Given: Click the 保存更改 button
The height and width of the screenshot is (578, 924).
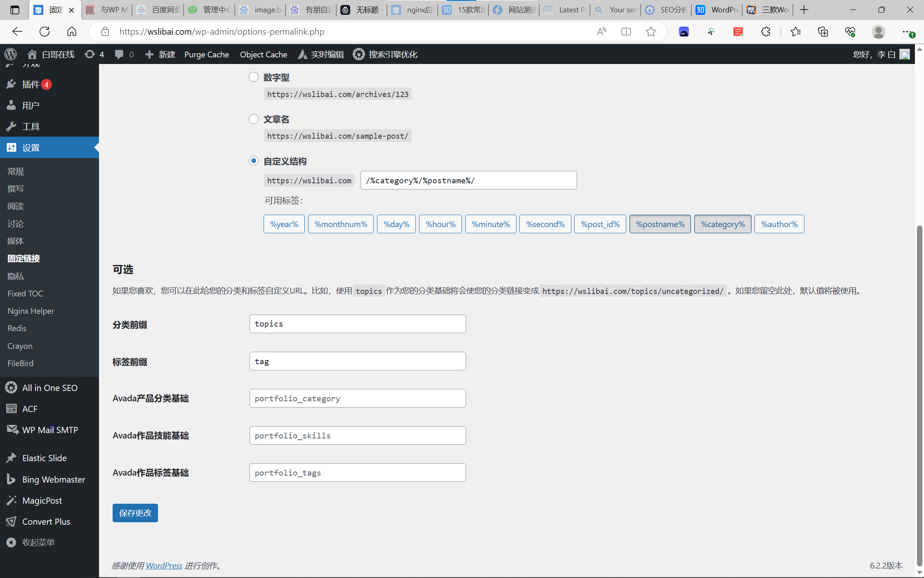Looking at the screenshot, I should pyautogui.click(x=135, y=513).
